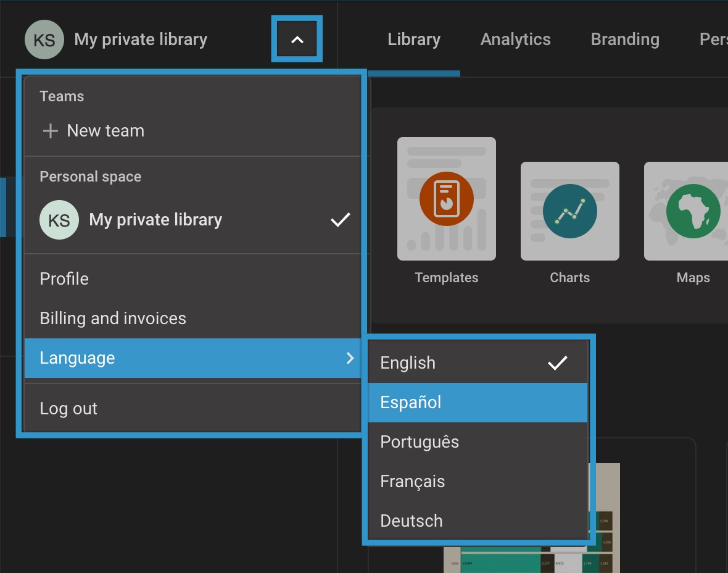Open Profile from the account menu
Screen dimensions: 728x573
pyautogui.click(x=64, y=279)
